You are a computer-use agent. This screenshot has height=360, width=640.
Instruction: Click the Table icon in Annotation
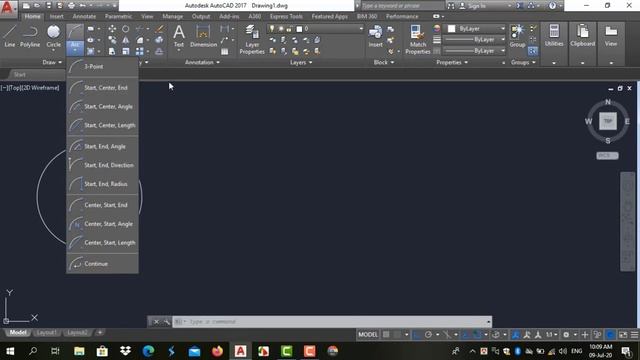224,51
